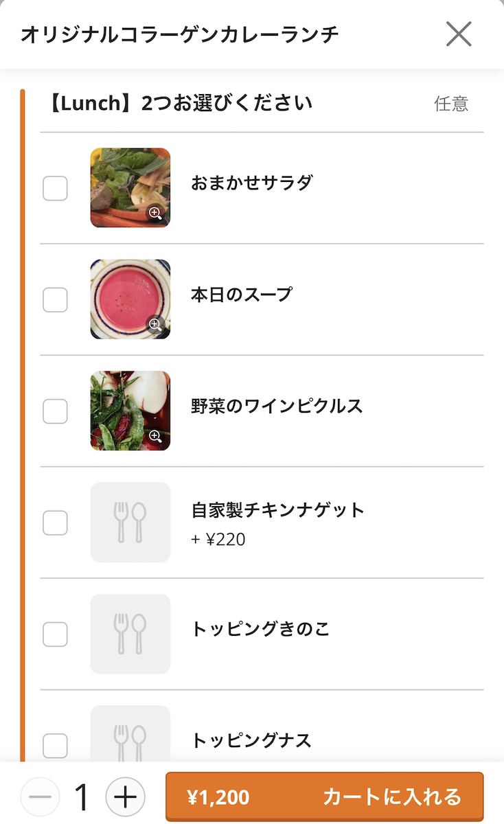Enlarge the 本日のスープ photo via magnifier icon
Image resolution: width=504 pixels, height=824 pixels.
pos(155,325)
